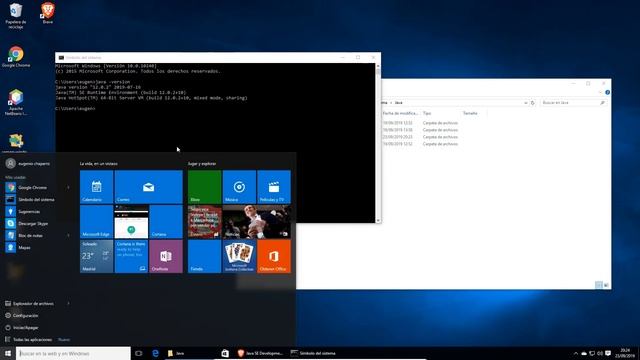Open the Obtener Office tile

click(274, 256)
